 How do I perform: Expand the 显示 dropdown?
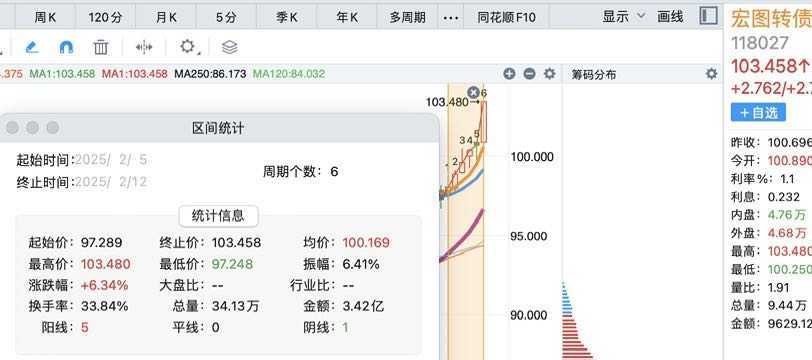[x=624, y=17]
